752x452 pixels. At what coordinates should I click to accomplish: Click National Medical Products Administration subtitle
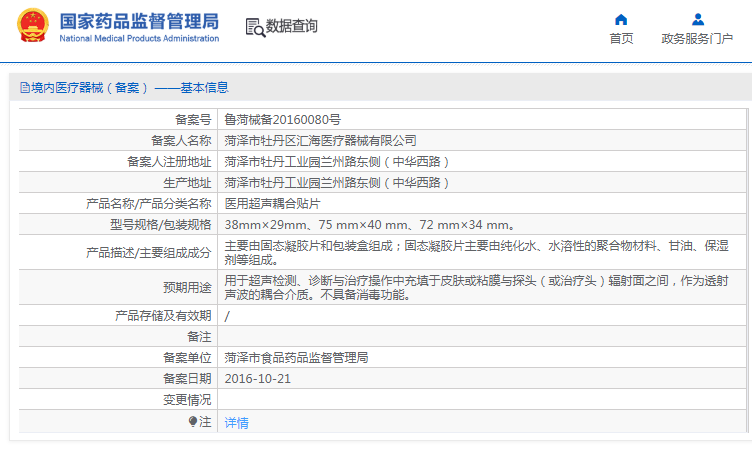(139, 38)
